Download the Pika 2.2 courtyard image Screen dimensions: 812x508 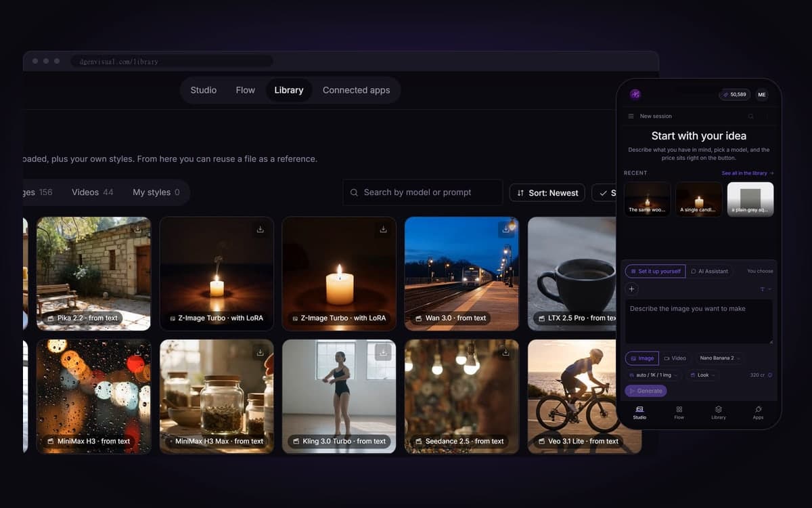137,230
